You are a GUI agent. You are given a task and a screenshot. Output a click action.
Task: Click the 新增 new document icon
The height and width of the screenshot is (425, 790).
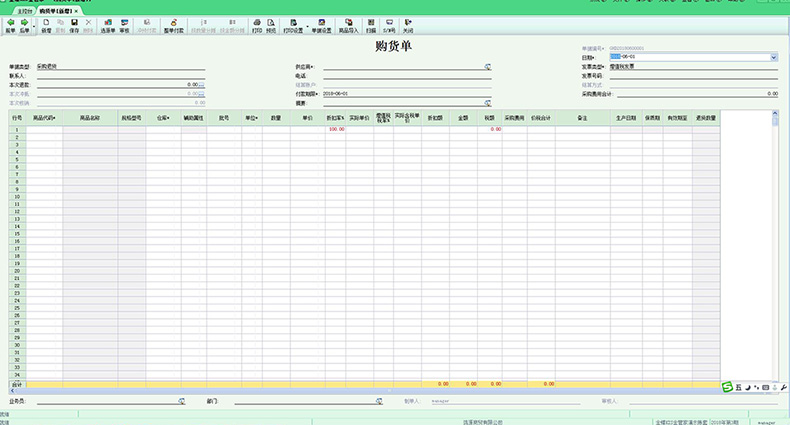point(46,24)
